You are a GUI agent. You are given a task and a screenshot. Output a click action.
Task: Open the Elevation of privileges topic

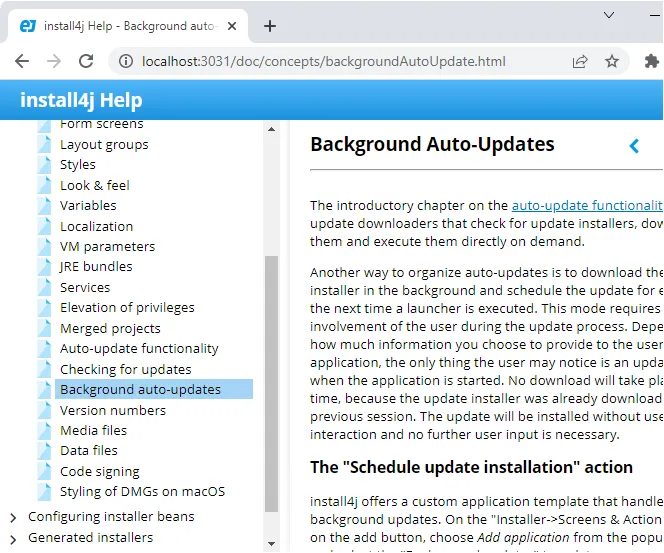point(127,307)
